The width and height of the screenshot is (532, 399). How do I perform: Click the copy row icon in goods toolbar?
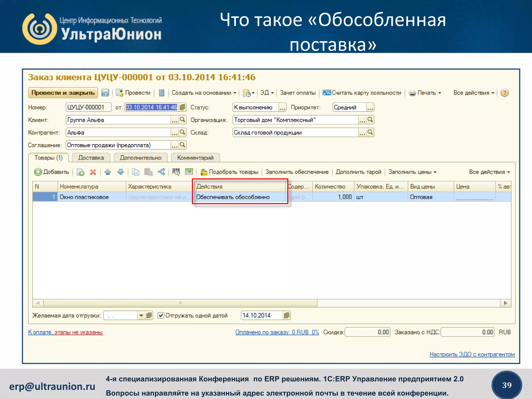[81, 172]
